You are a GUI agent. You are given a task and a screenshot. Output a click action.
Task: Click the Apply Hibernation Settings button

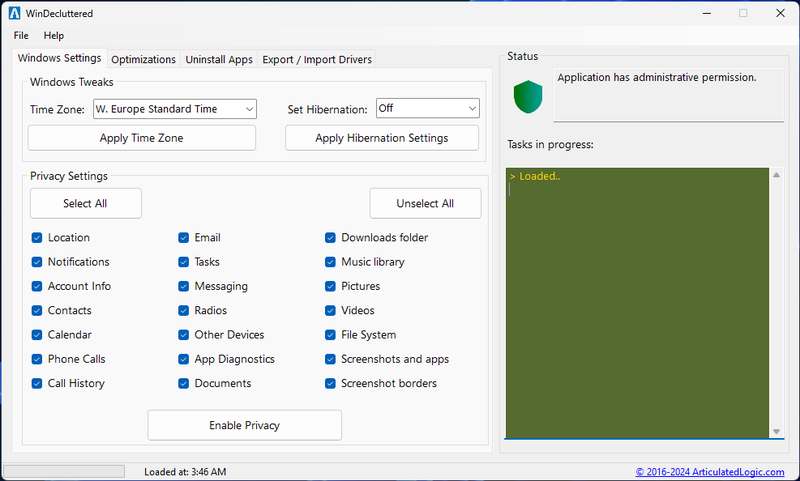(381, 138)
